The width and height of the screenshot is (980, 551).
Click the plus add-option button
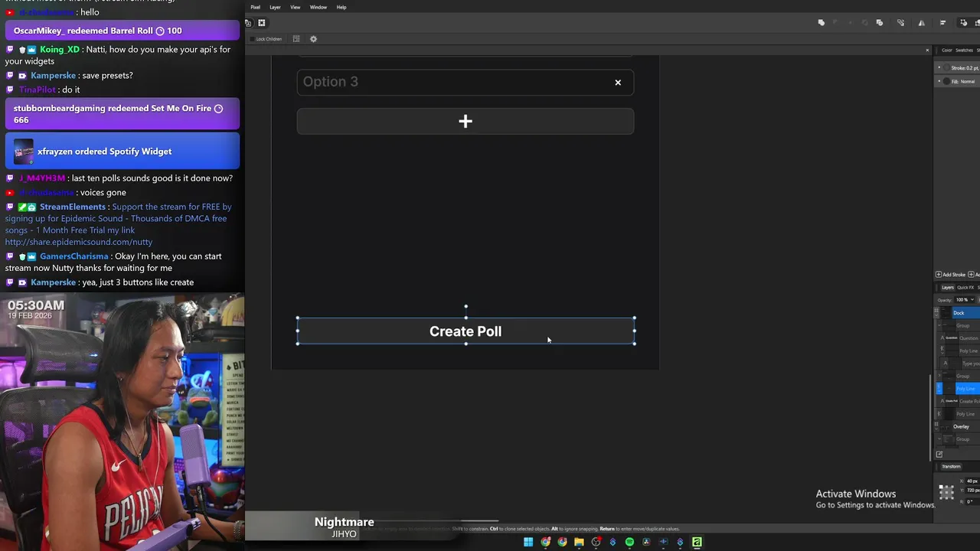pos(465,122)
